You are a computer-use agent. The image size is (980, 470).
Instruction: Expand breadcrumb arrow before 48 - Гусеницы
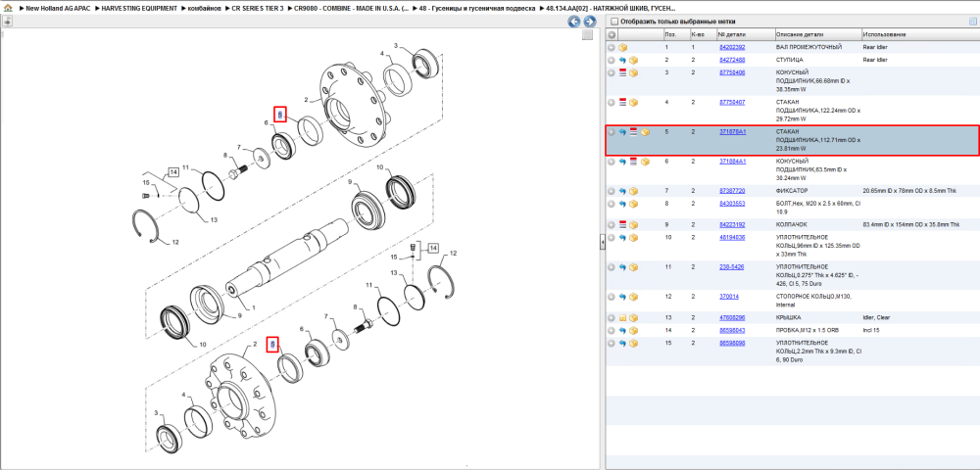[416, 9]
